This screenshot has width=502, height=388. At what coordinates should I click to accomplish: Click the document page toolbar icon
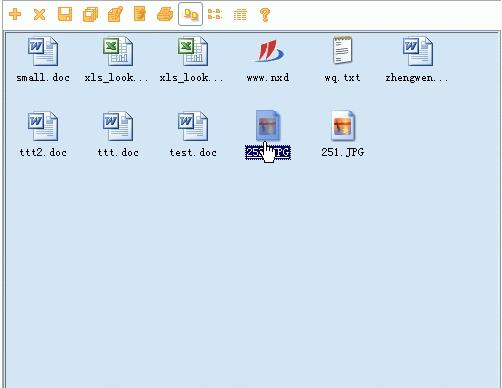[140, 14]
